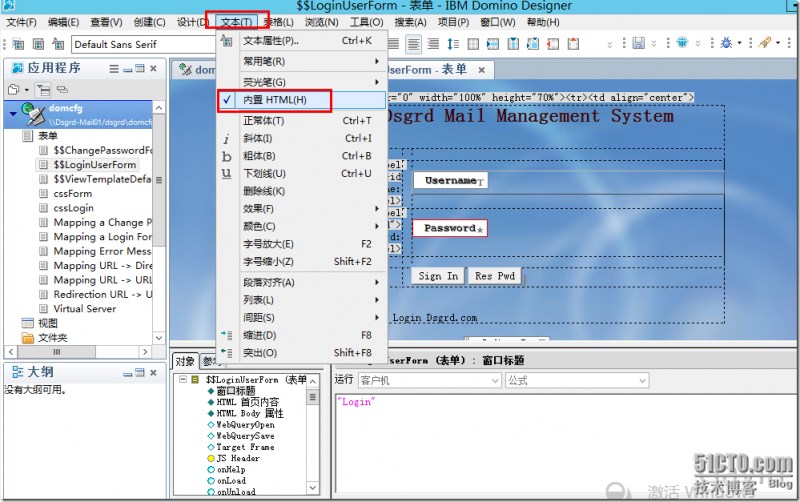Click the blue globe preview toolbar icon

click(682, 42)
